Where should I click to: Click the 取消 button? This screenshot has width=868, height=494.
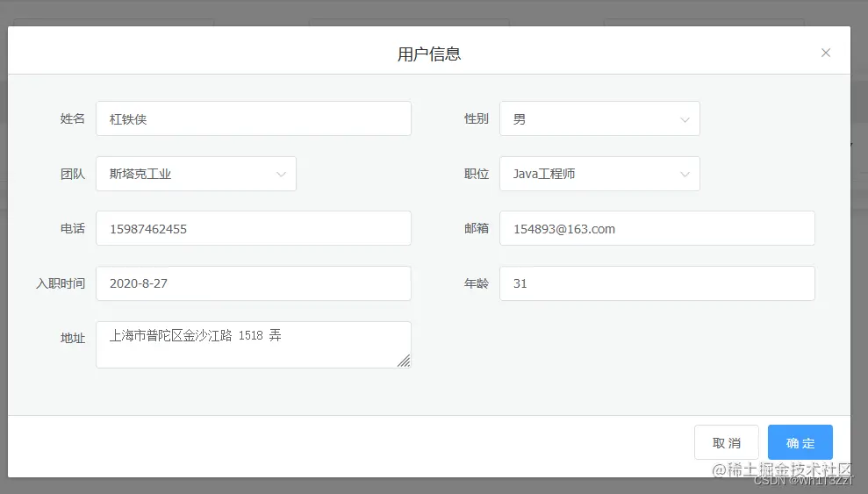[727, 442]
